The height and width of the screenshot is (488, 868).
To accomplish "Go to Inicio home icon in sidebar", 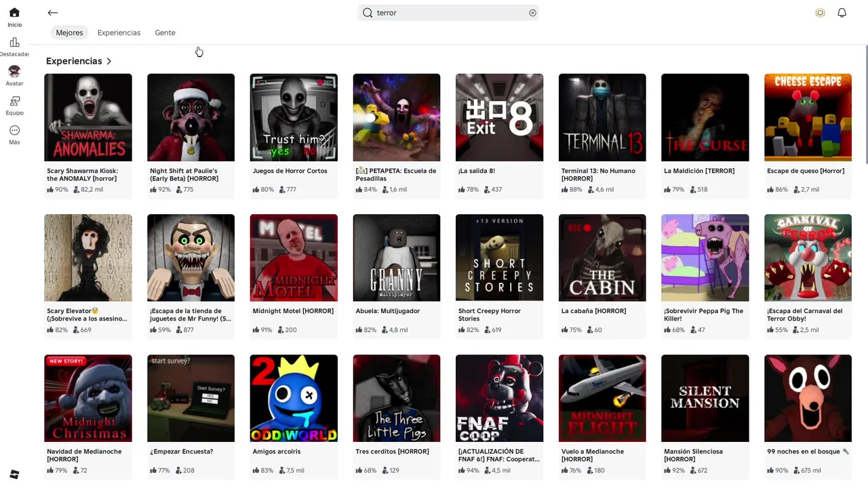I will (x=14, y=13).
